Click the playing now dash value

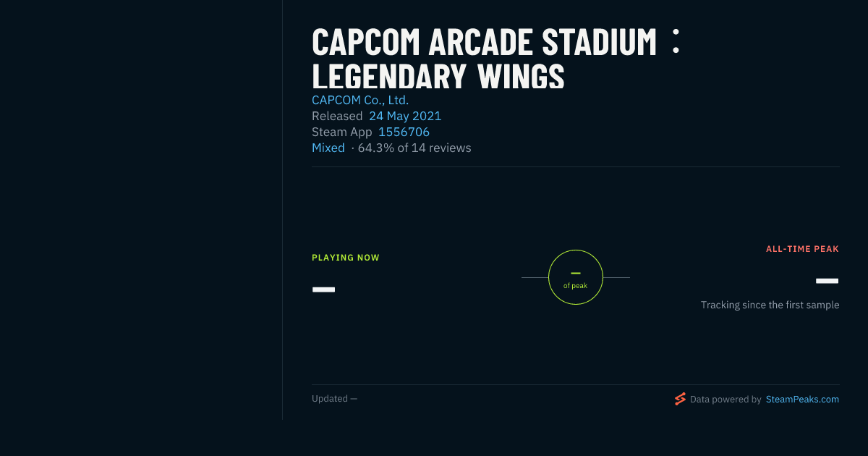pos(323,290)
